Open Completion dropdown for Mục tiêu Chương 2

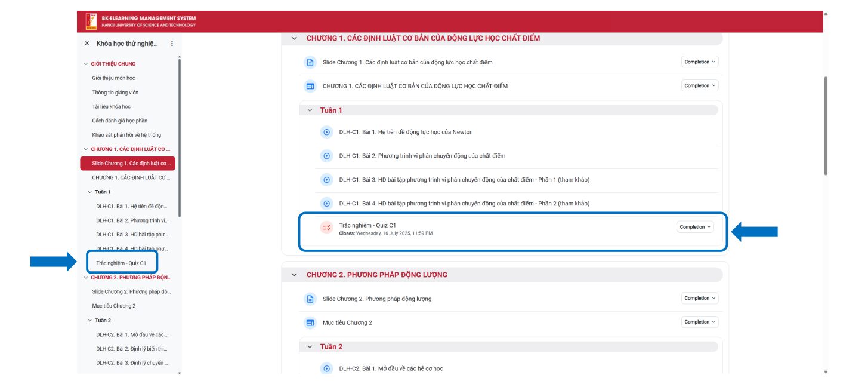click(x=700, y=322)
